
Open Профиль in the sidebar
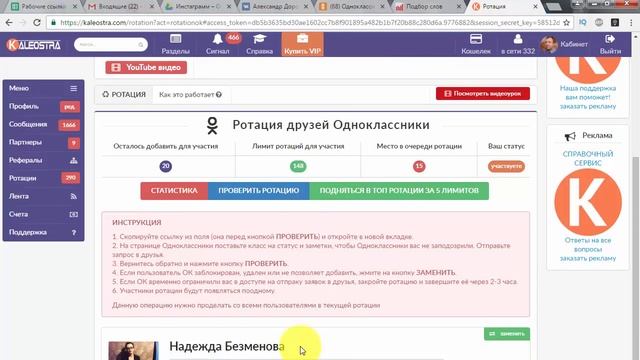click(44, 107)
